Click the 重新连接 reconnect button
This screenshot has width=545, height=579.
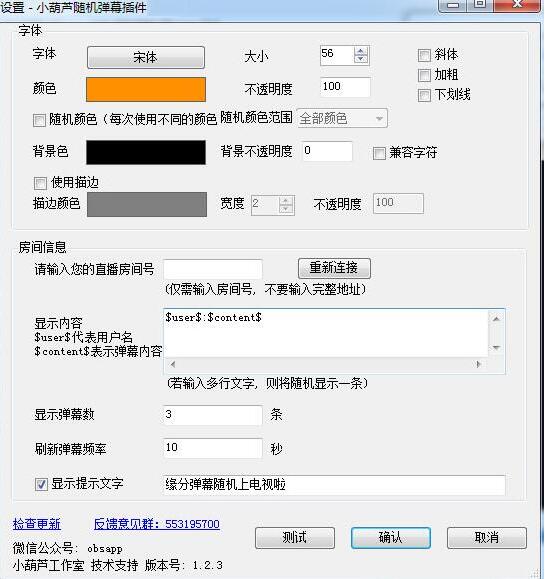coord(334,268)
